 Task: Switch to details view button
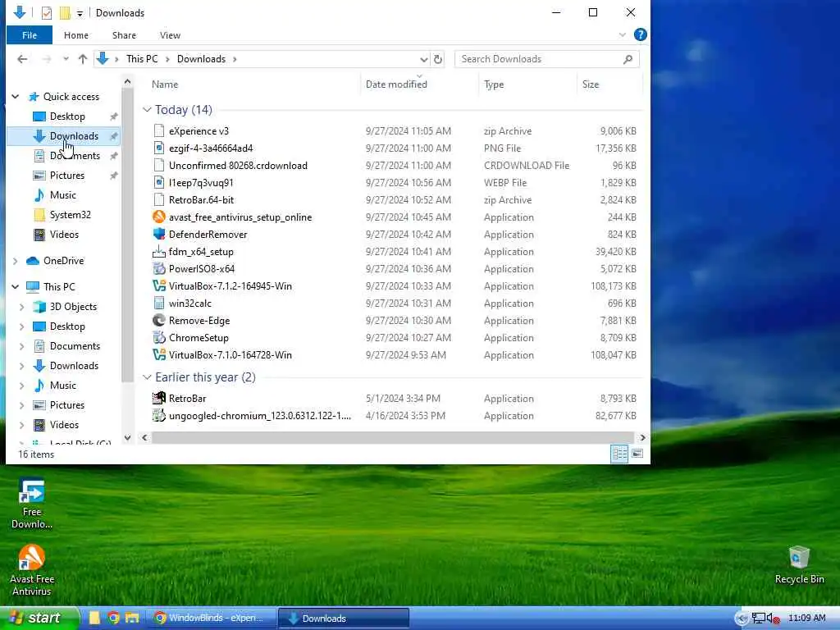coord(619,454)
